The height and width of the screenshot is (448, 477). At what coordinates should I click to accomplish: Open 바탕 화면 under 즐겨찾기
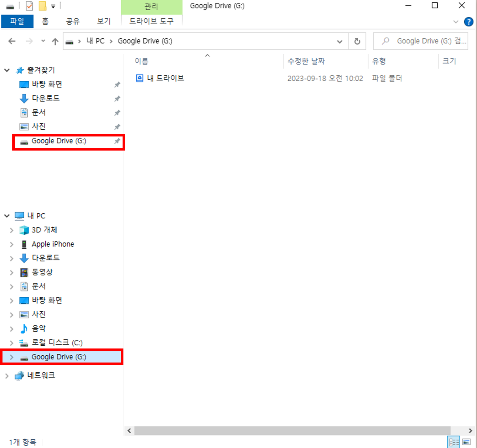[47, 84]
